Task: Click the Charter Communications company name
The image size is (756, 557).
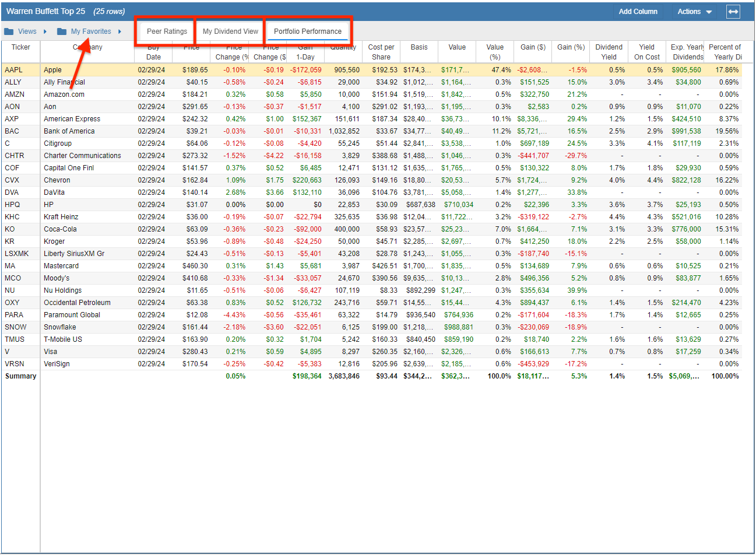Action: point(82,156)
